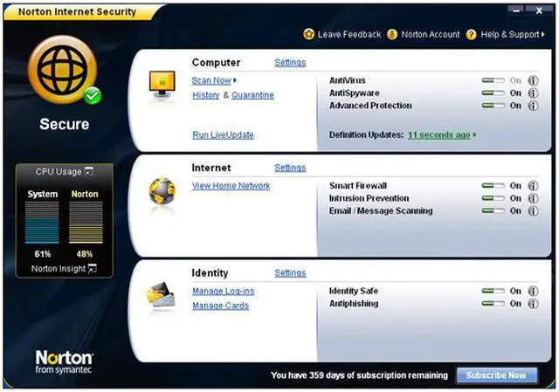Screen dimensions: 559x392
Task: Open the Norton Insight panel
Action: coord(93,269)
